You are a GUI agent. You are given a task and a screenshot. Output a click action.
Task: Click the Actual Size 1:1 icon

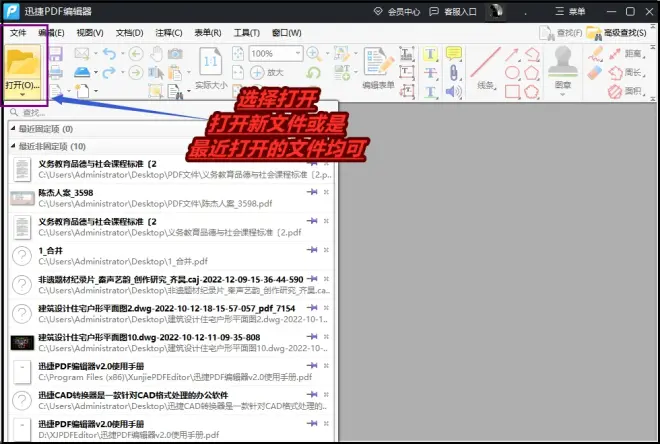[210, 63]
